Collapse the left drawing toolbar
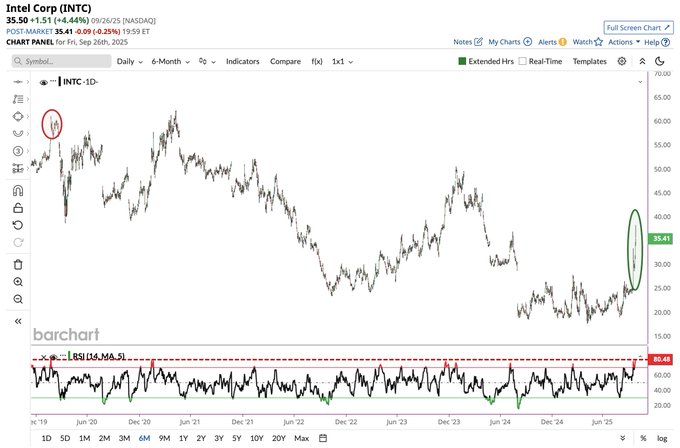 click(18, 321)
